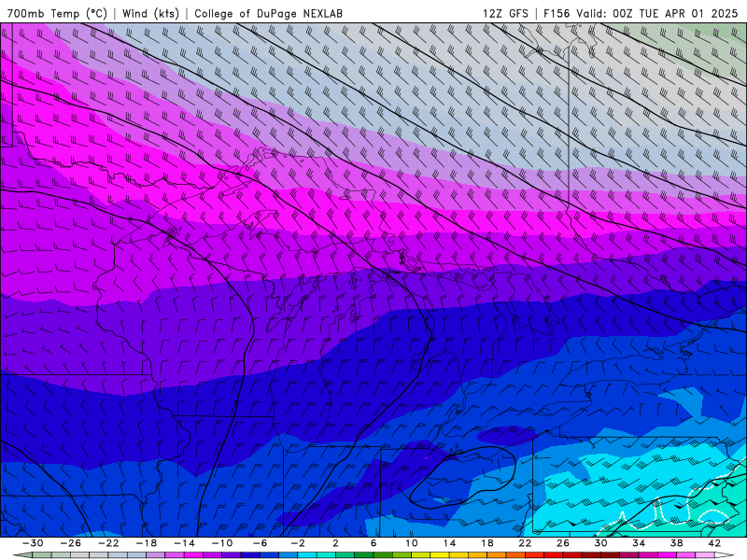Viewport: 747px width, 560px height.
Task: Click the -26 colorbar label
Action: click(x=71, y=543)
